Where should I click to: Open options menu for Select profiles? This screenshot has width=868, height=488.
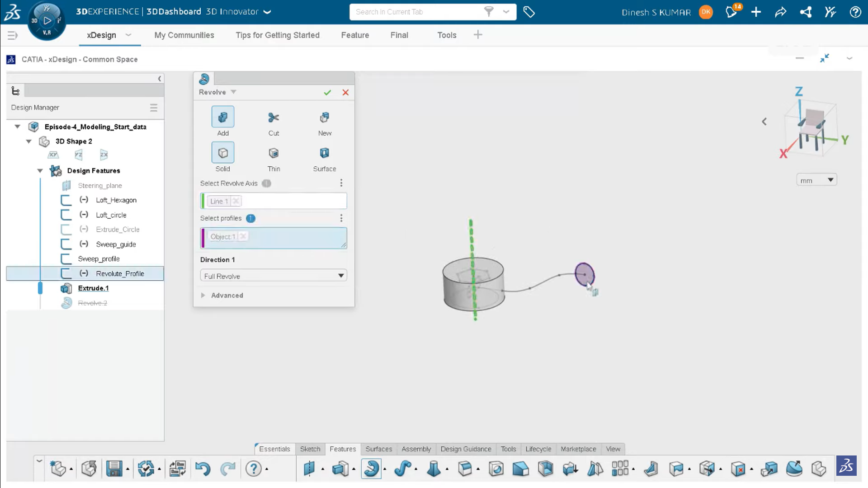click(341, 218)
